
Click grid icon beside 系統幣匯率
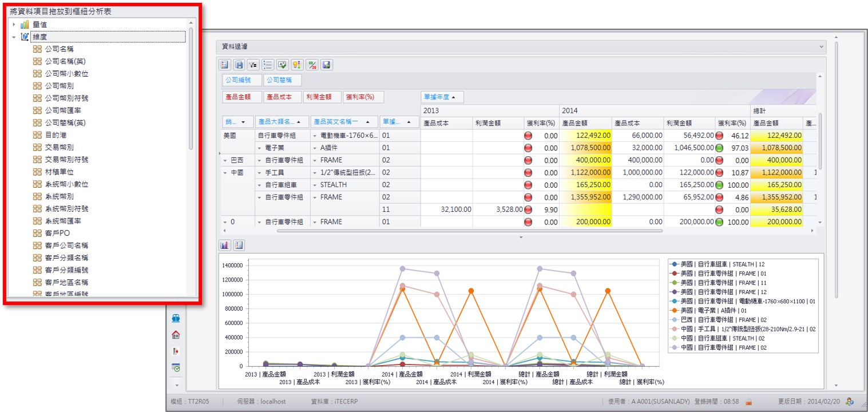37,221
